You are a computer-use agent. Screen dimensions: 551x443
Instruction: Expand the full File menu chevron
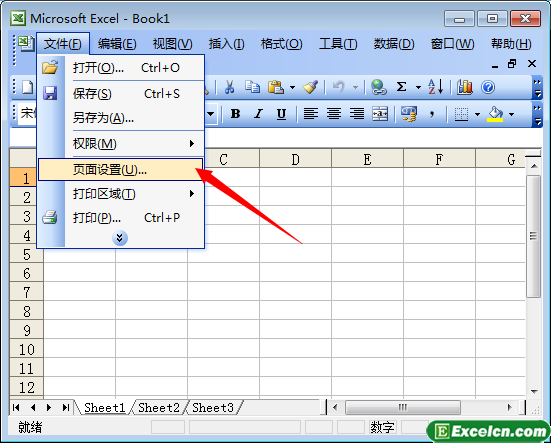[119, 238]
